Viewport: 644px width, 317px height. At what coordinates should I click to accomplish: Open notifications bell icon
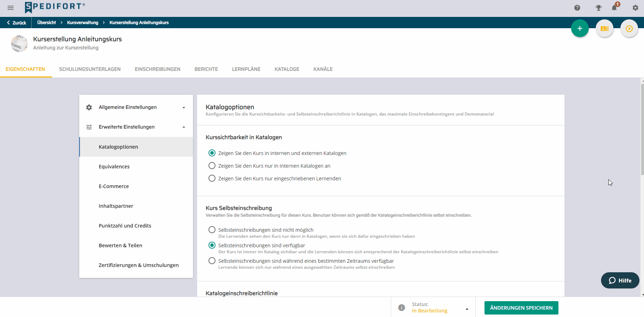(614, 8)
